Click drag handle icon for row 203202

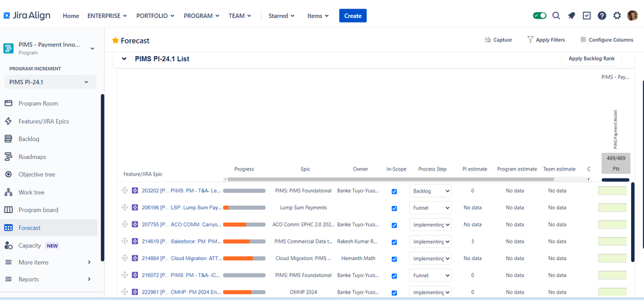click(x=125, y=191)
